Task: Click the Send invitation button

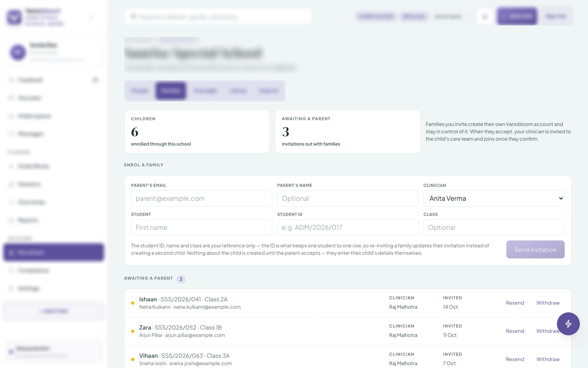Action: tap(535, 250)
